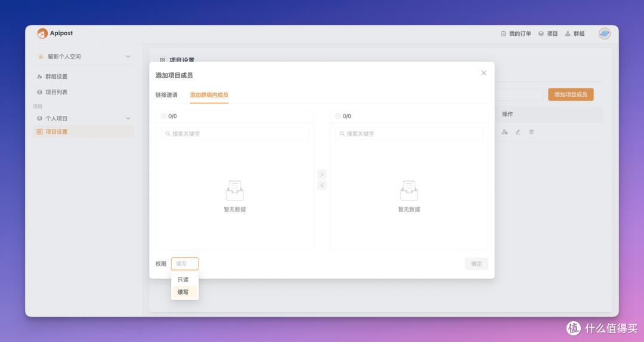This screenshot has width=644, height=342.
Task: Expand the 个人项目 chevron
Action: (128, 118)
